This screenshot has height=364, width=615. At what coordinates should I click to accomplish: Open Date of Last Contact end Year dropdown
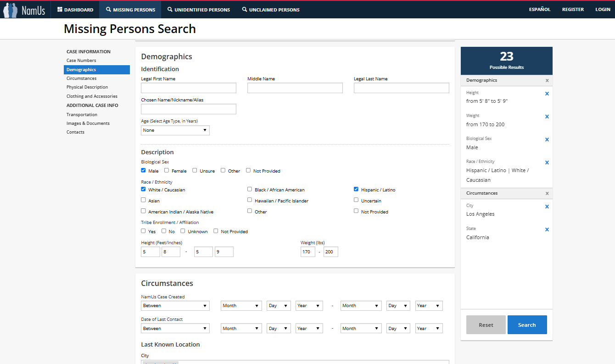[x=429, y=329]
